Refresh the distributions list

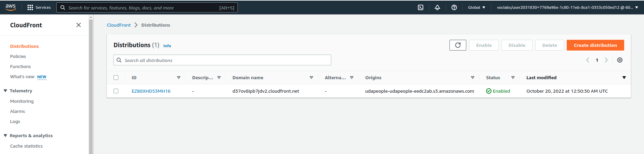coord(458,45)
